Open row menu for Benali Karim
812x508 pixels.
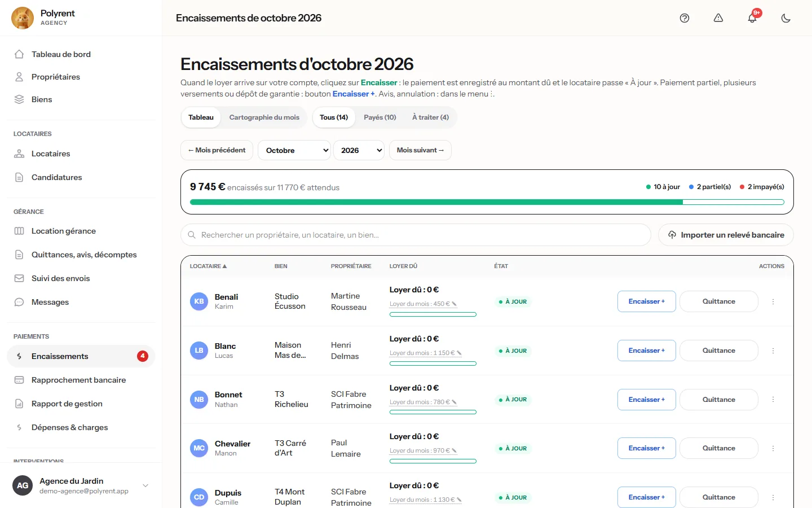(773, 301)
